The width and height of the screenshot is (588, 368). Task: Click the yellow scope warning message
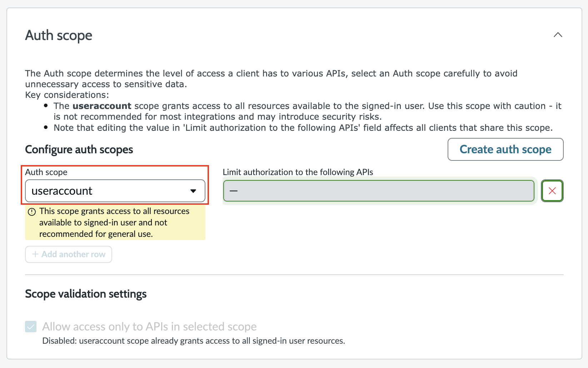pyautogui.click(x=115, y=222)
